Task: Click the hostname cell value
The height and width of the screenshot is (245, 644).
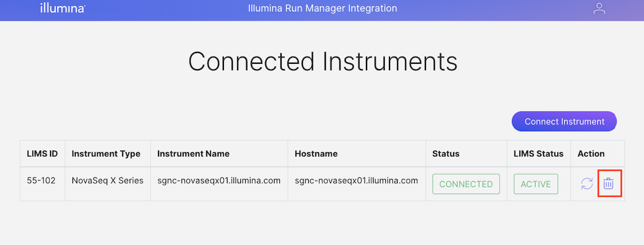Action: pos(356,181)
